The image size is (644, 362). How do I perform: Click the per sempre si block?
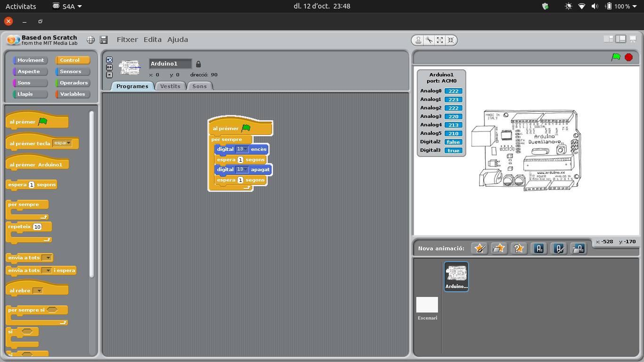37,315
